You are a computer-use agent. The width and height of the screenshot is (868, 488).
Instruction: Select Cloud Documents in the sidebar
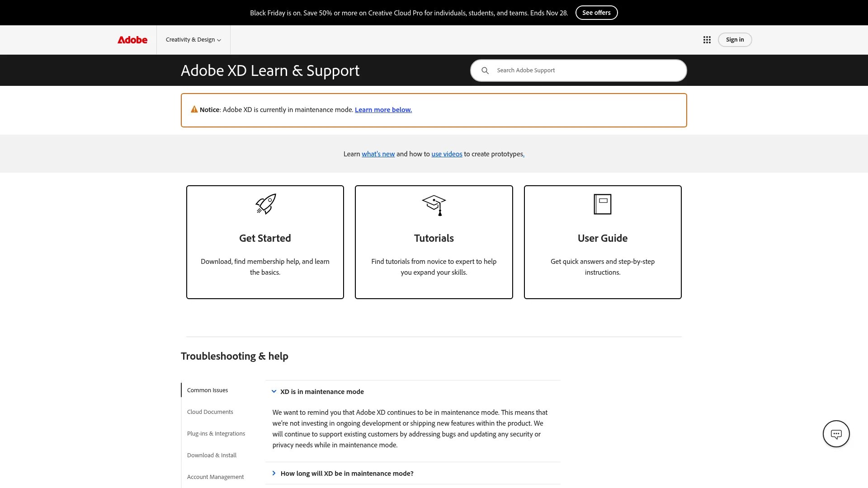click(x=210, y=412)
